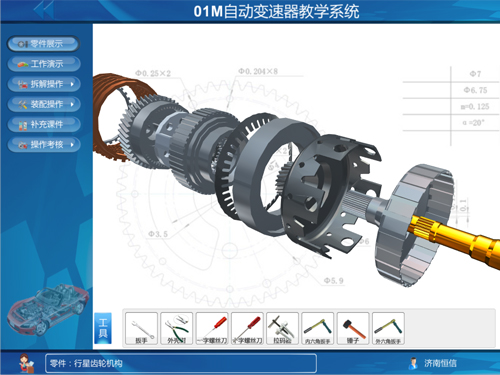This screenshot has width=500, height=375.
Task: Pick the Phillips screwdriver (十字螺丝刀)
Action: (x=247, y=328)
